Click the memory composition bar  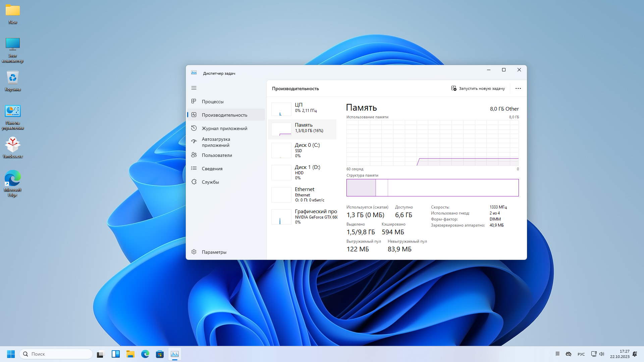(432, 188)
